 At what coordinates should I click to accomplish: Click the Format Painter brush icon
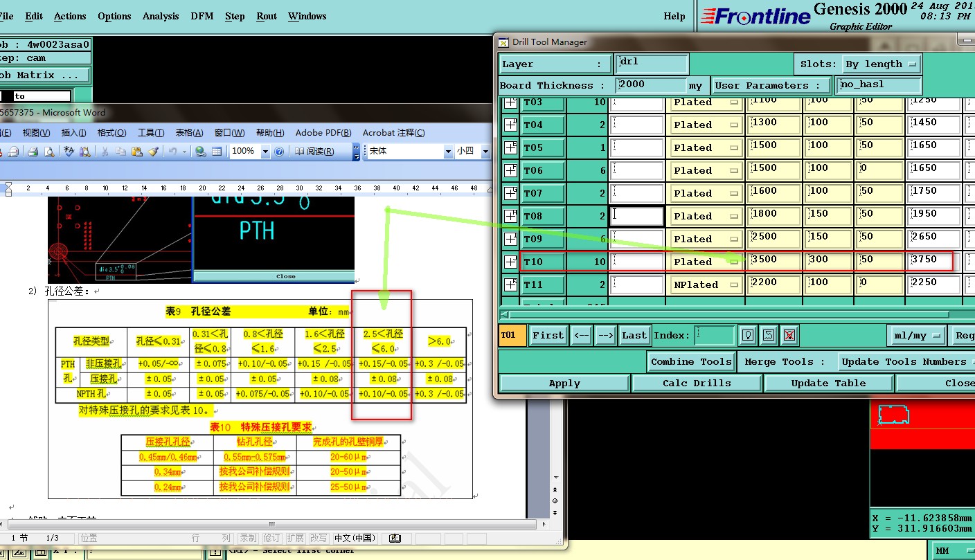point(153,152)
